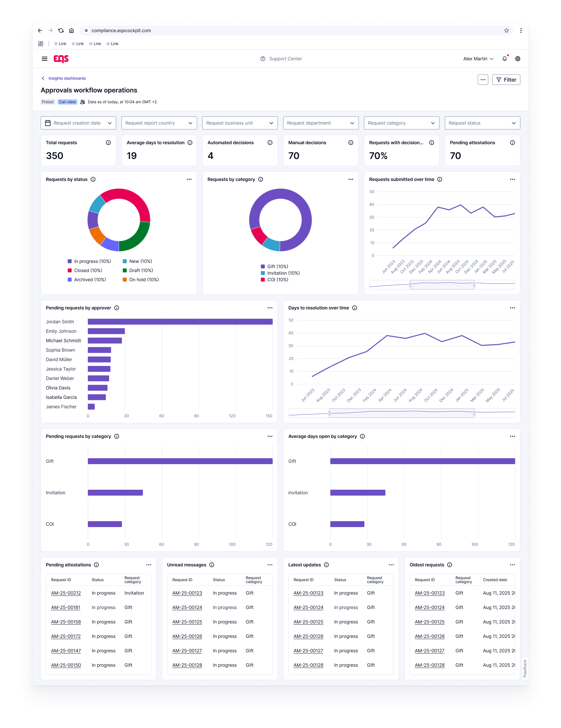Show info for Total requests

pos(108,143)
